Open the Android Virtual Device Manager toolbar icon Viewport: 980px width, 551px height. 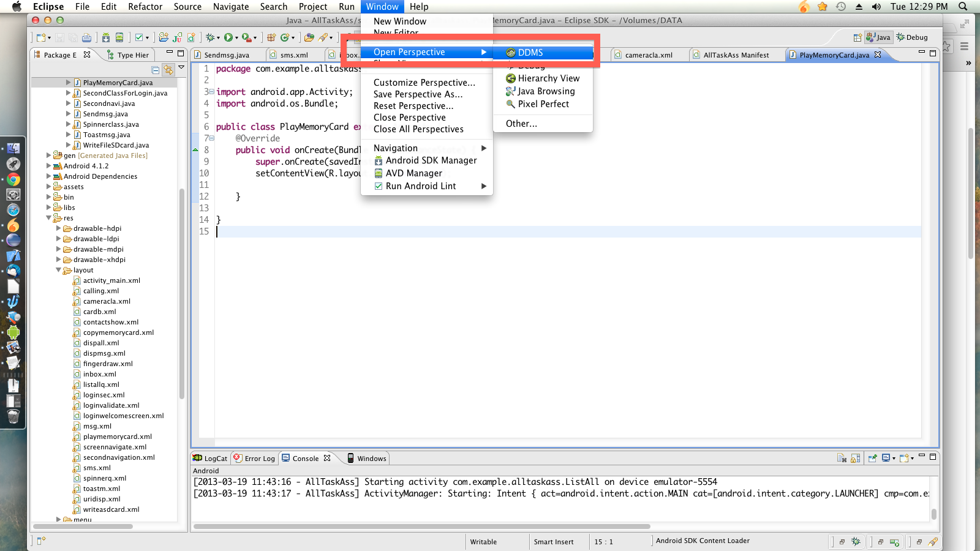119,37
